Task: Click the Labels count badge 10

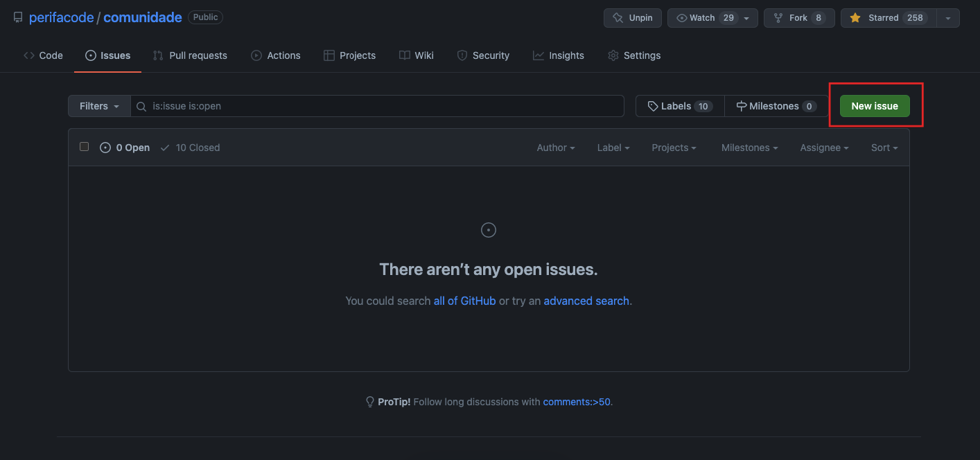Action: point(703,106)
